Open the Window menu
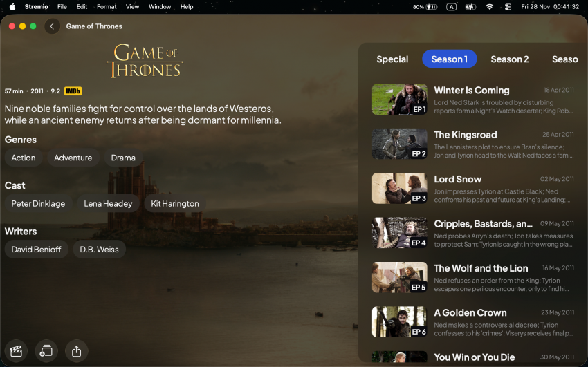This screenshot has height=367, width=588. (160, 7)
